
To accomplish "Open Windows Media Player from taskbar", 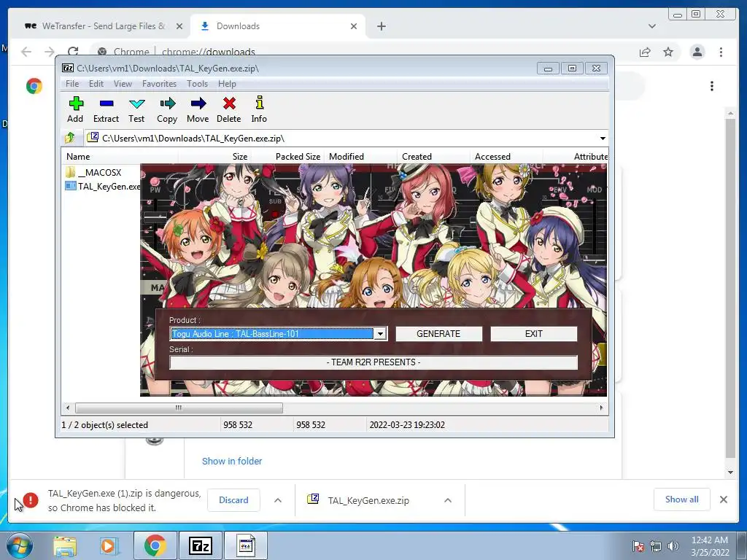I will 108,546.
